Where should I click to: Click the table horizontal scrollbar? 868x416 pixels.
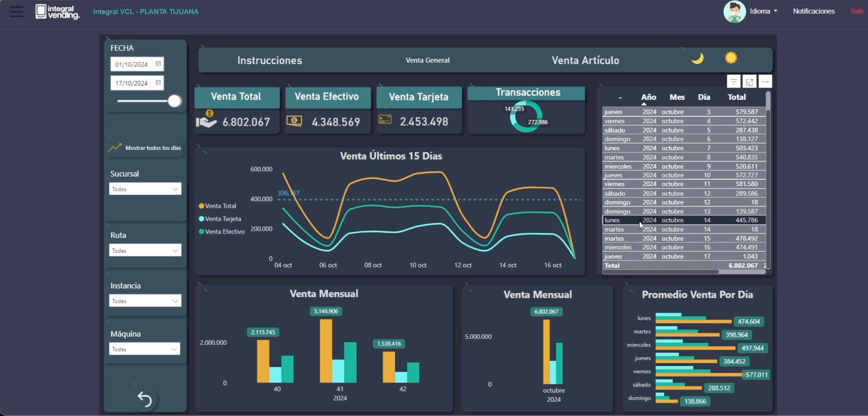click(x=660, y=272)
